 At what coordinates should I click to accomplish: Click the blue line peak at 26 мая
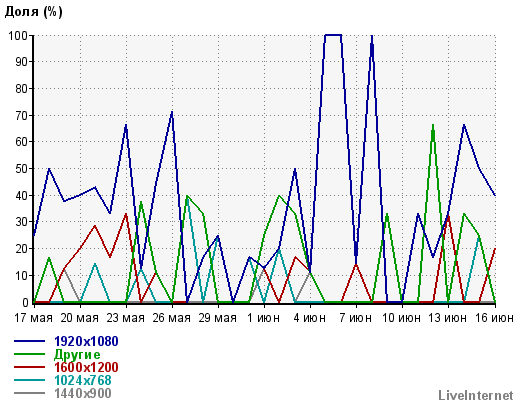coord(172,112)
